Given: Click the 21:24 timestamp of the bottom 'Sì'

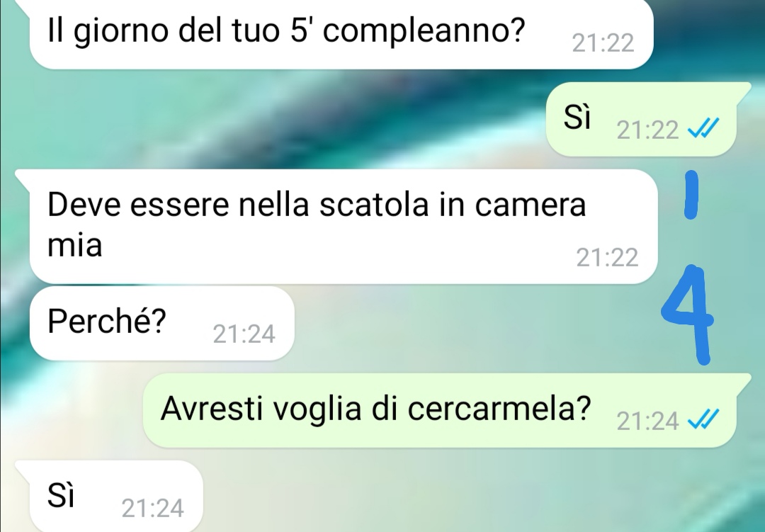Looking at the screenshot, I should tap(153, 508).
